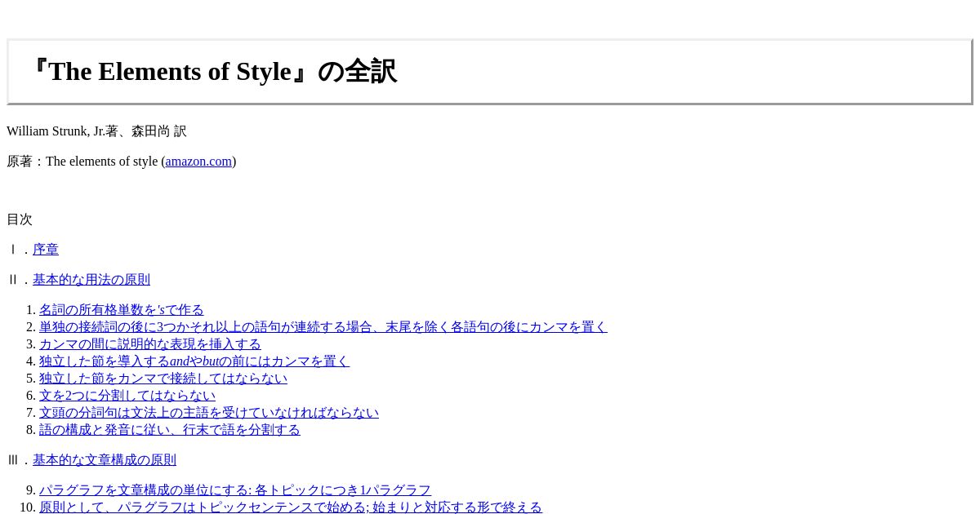Click the 目次 table of contents label
The height and width of the screenshot is (514, 980).
pos(20,219)
